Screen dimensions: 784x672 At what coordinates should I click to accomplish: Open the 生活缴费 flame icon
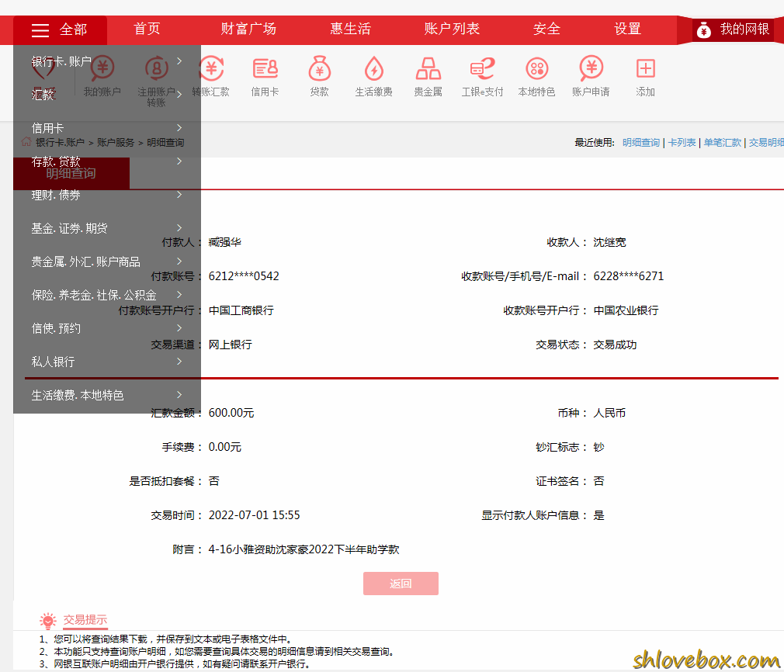click(x=373, y=68)
